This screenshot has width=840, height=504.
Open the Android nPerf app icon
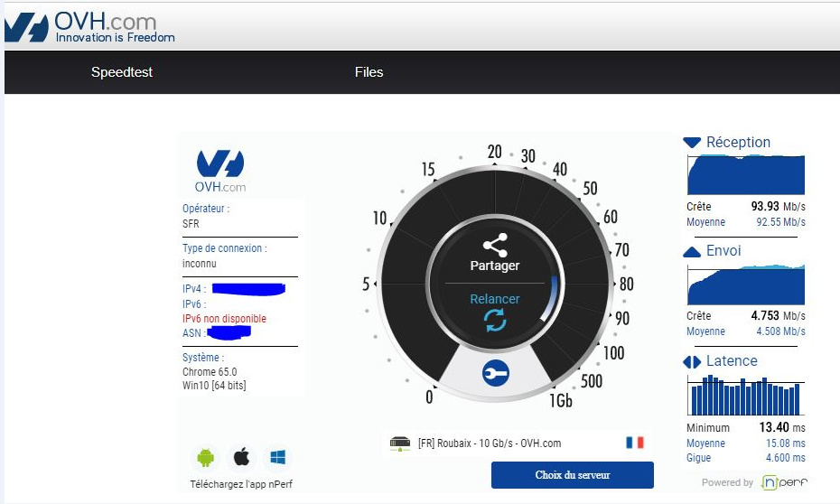206,457
